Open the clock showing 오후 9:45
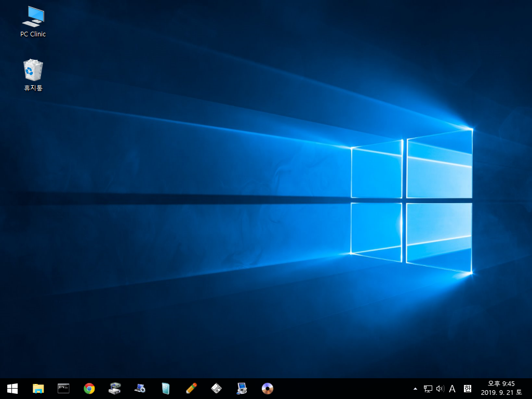 pyautogui.click(x=501, y=384)
